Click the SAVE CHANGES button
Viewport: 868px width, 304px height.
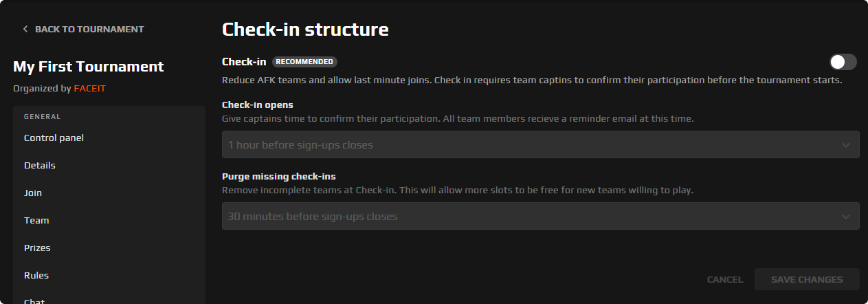click(807, 280)
